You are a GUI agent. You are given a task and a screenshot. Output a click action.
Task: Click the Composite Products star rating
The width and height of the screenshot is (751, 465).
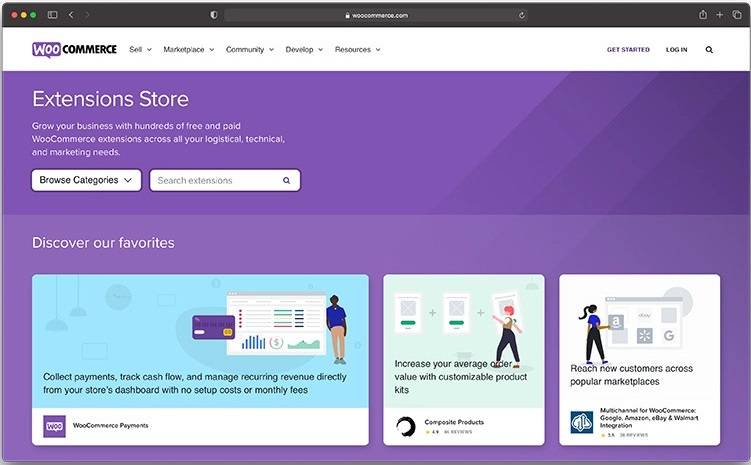point(432,432)
